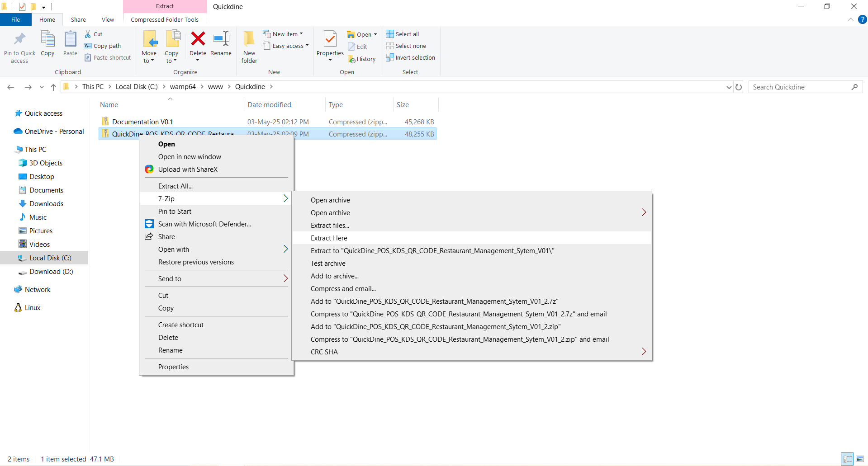Click the Back navigation arrow
The image size is (868, 466).
[11, 87]
